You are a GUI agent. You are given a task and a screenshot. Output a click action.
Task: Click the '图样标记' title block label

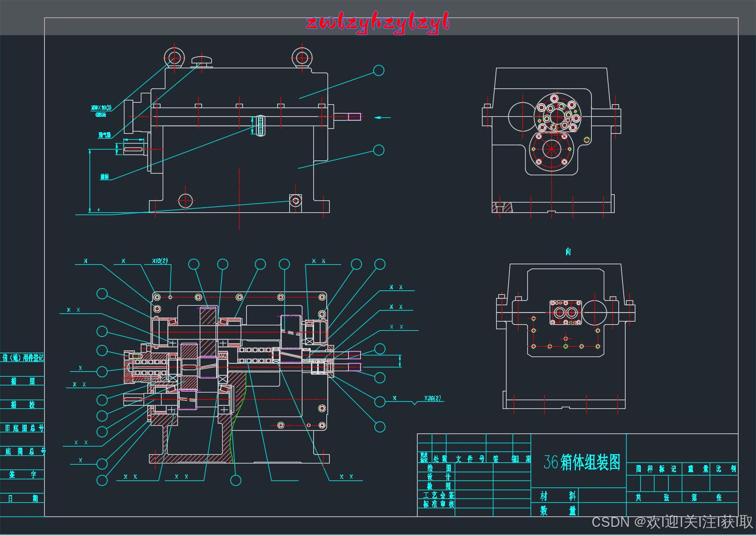coord(656,469)
